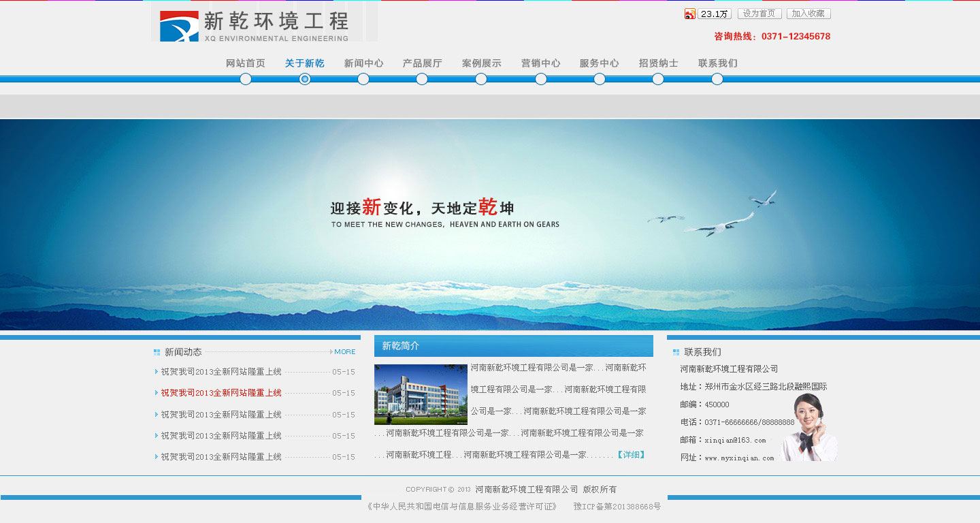Click the 加入收藏 button
This screenshot has width=980, height=523.
(808, 14)
